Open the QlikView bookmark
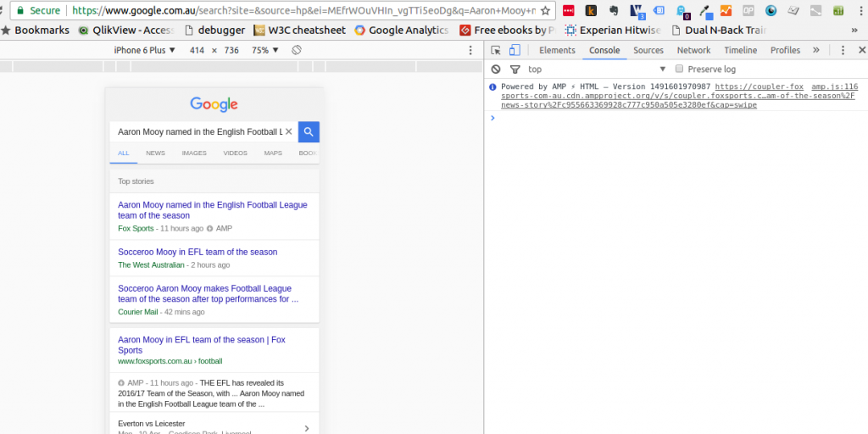Image resolution: width=868 pixels, height=434 pixels. 127,31
